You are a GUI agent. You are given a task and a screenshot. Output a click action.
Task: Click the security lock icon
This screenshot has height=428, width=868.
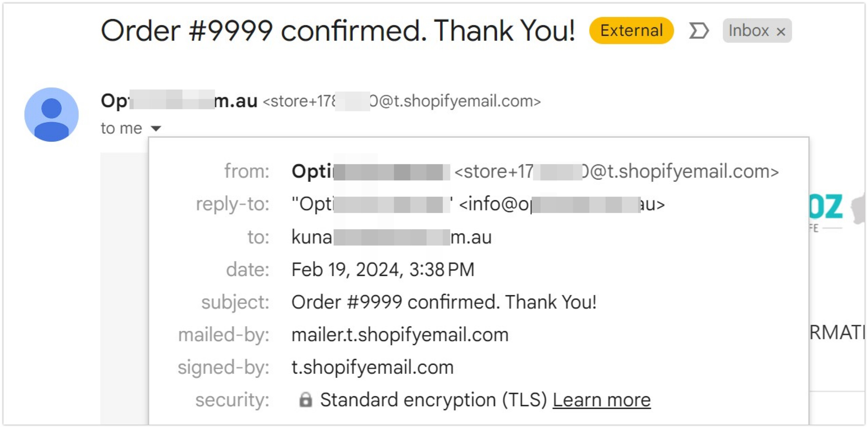click(305, 400)
